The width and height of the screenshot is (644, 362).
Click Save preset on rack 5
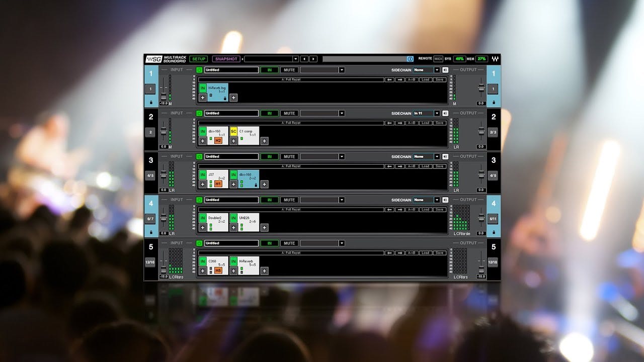pyautogui.click(x=440, y=252)
